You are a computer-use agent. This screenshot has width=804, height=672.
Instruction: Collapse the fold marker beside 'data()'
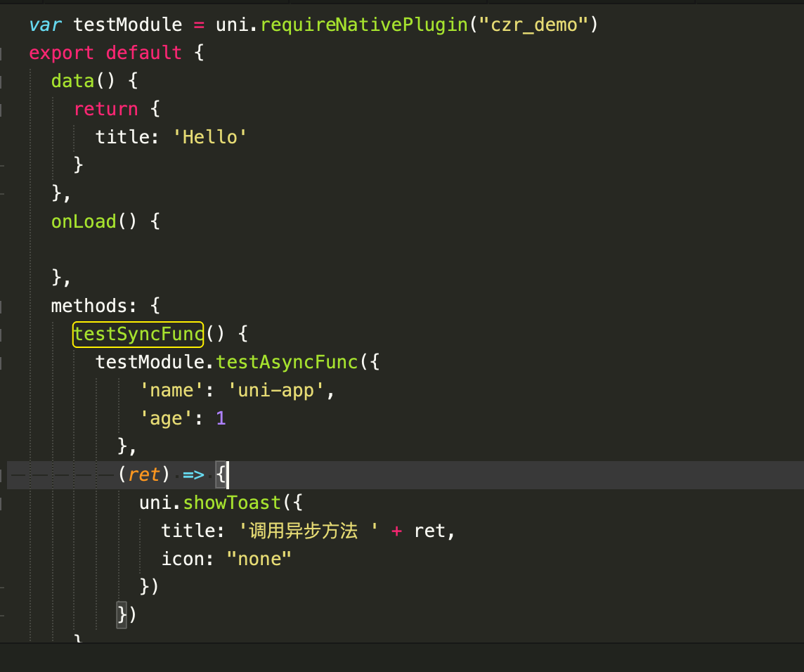coord(2,82)
